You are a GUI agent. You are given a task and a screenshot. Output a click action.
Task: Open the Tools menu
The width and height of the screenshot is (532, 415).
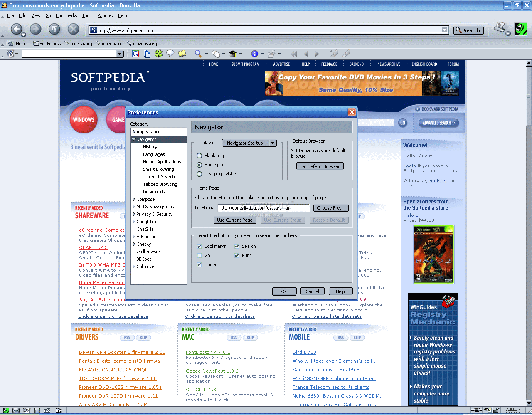click(x=87, y=15)
